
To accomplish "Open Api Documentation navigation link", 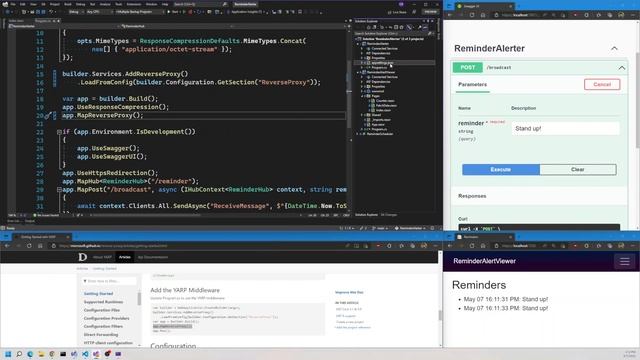I will click(x=153, y=257).
